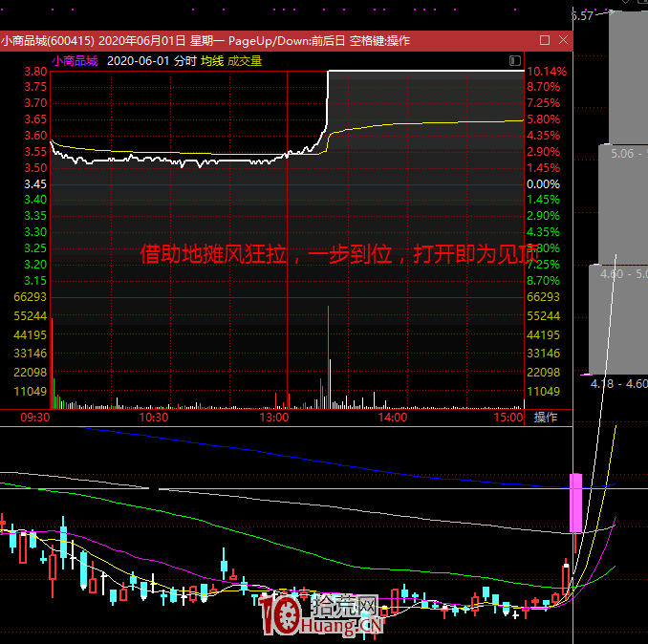Click the green 3.30 price label on the left axis
This screenshot has height=644, width=648.
click(x=35, y=232)
